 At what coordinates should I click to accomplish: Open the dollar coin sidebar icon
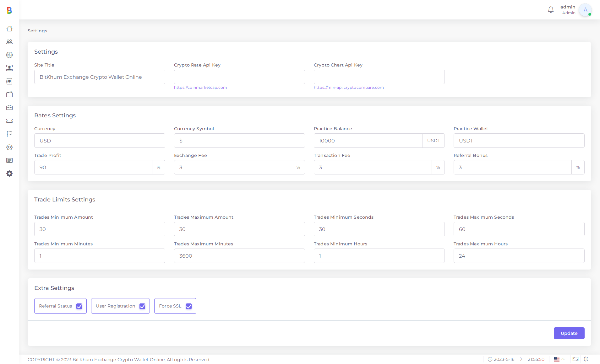(x=9, y=55)
